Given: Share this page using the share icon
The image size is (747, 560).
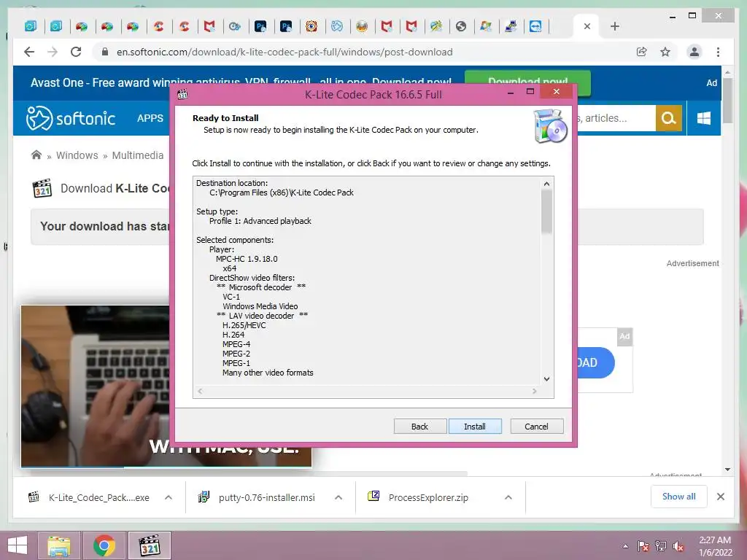Looking at the screenshot, I should (642, 52).
